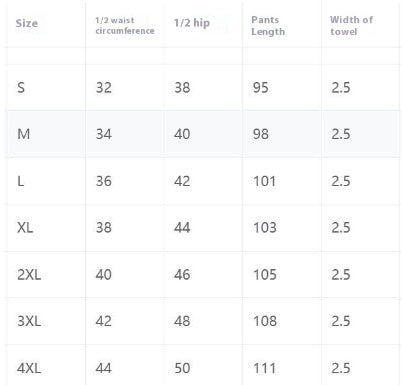Select the L size row label

click(x=20, y=181)
